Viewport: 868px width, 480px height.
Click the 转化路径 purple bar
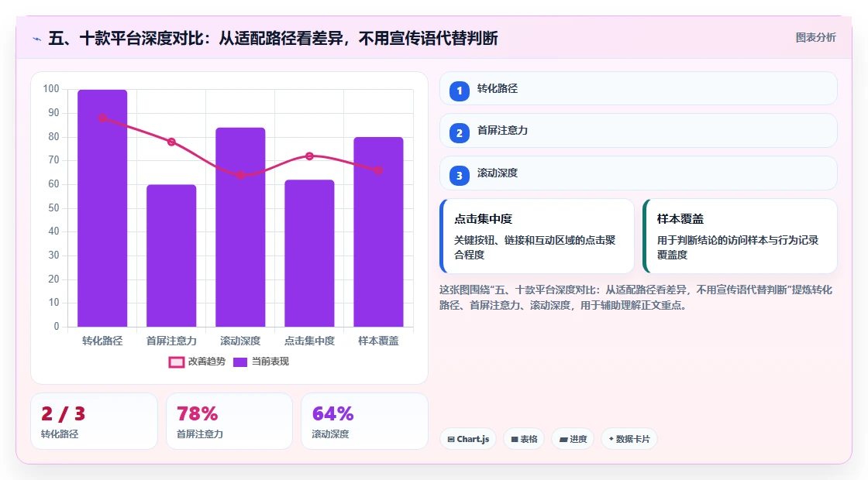(x=102, y=208)
